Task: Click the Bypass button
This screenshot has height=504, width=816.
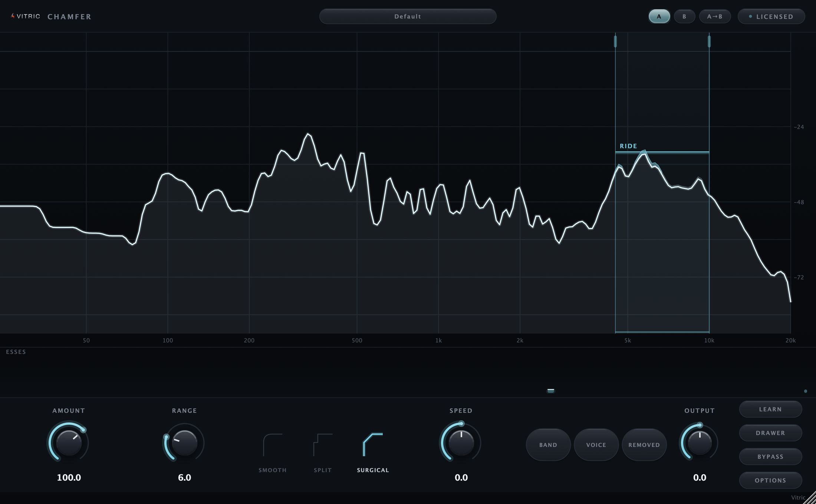Action: pos(770,457)
